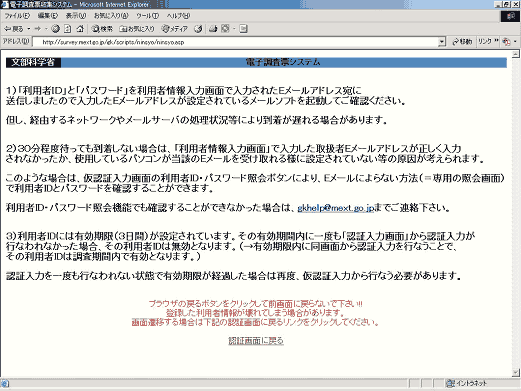Viewport: 521px width, 391px height.
Task: Expand the Links (リンク) chevron
Action: pyautogui.click(x=496, y=41)
